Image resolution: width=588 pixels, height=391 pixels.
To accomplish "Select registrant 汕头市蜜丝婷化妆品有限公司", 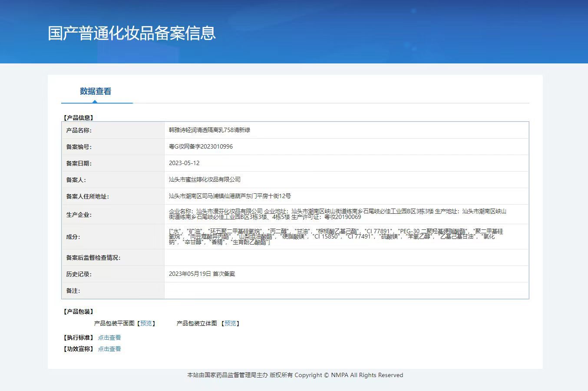I will coord(205,179).
